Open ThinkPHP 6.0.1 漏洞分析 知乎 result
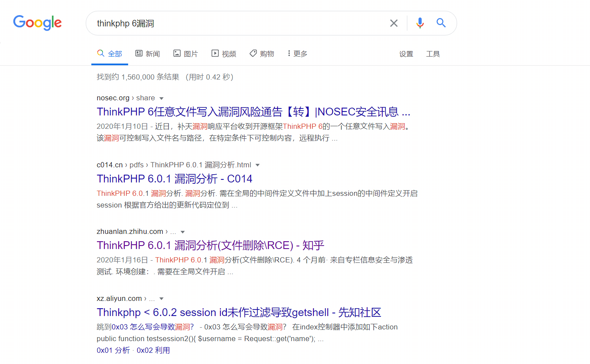The image size is (590, 364). pos(210,246)
